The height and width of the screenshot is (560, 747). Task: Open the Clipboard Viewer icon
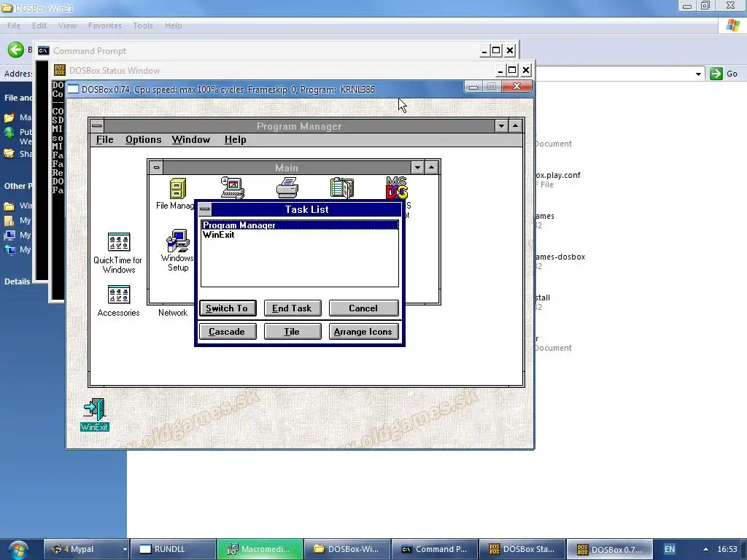(342, 187)
